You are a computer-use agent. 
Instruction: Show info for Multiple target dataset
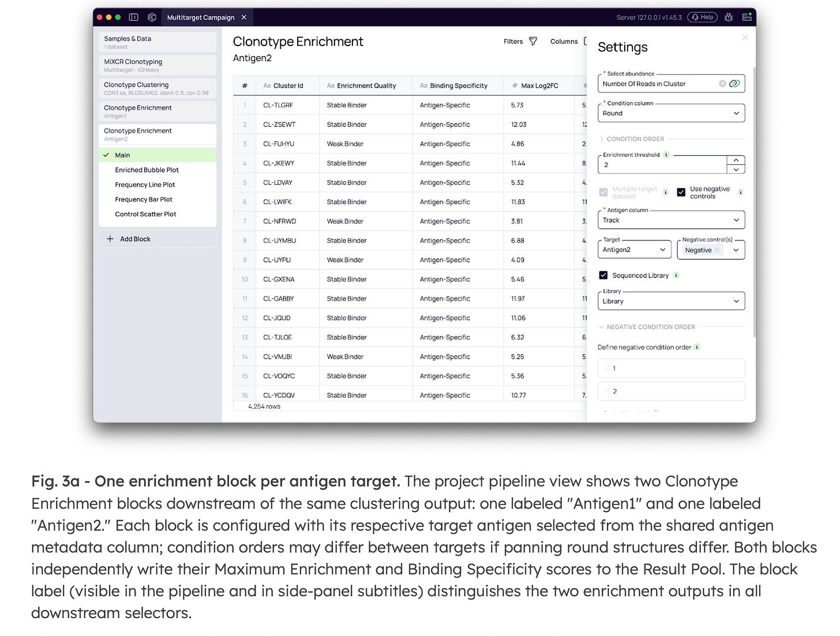[x=665, y=192]
